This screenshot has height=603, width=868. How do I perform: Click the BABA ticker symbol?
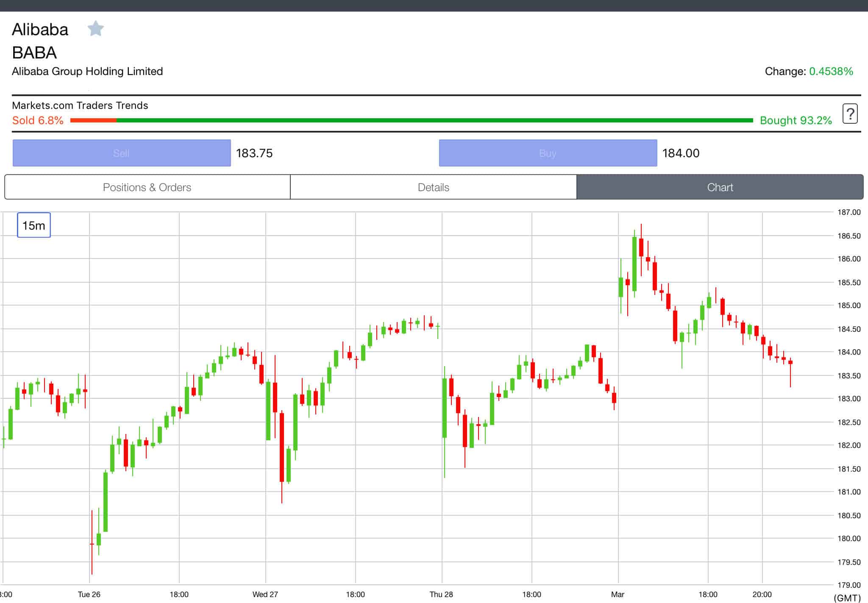click(34, 53)
